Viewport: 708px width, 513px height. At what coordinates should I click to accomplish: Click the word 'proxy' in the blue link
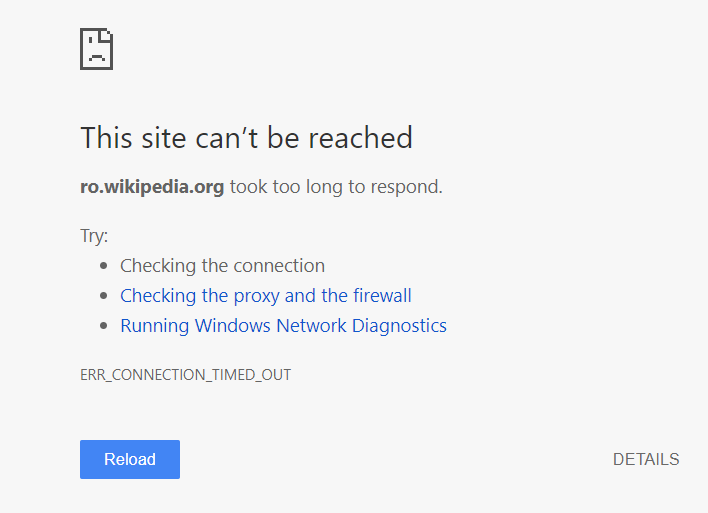click(256, 296)
